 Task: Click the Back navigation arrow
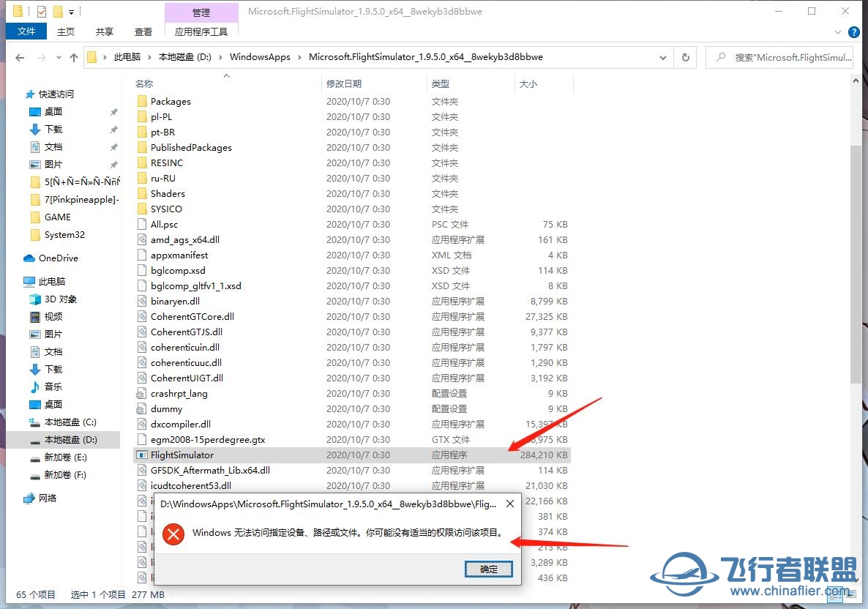point(20,58)
